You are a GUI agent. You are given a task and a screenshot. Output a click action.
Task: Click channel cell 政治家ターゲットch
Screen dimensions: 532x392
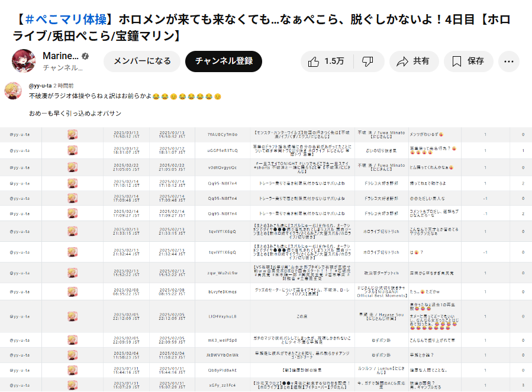(381, 273)
